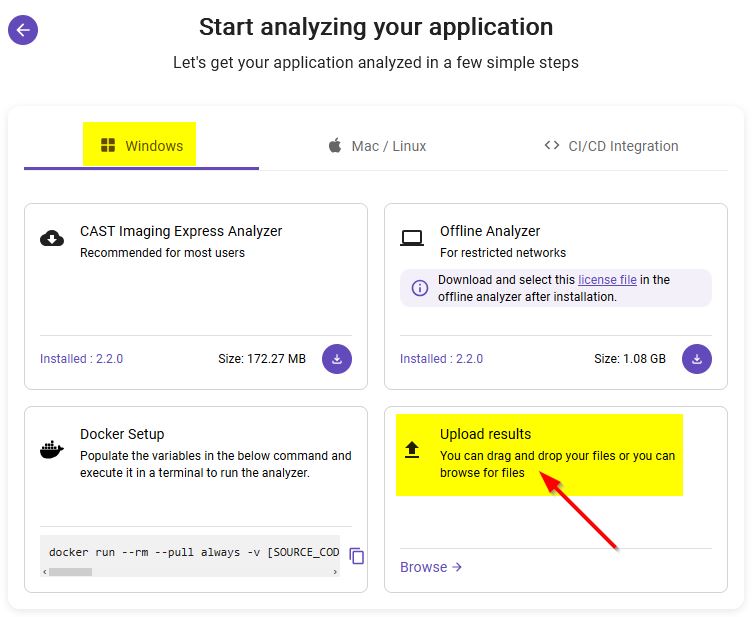Switch to the CI/CD Integration tab
Screen dimensions: 753x617
pyautogui.click(x=610, y=146)
